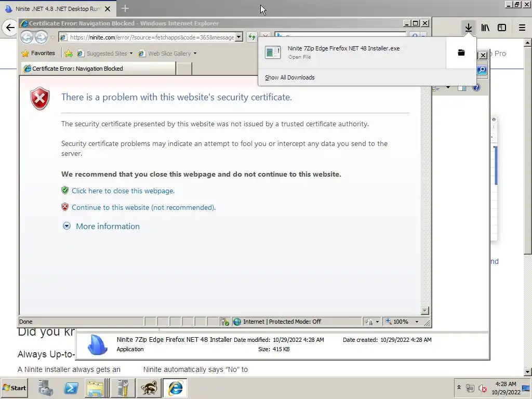Click Firefox page scrollbar up arrow
Screen dimensions: 532x399
[528, 43]
